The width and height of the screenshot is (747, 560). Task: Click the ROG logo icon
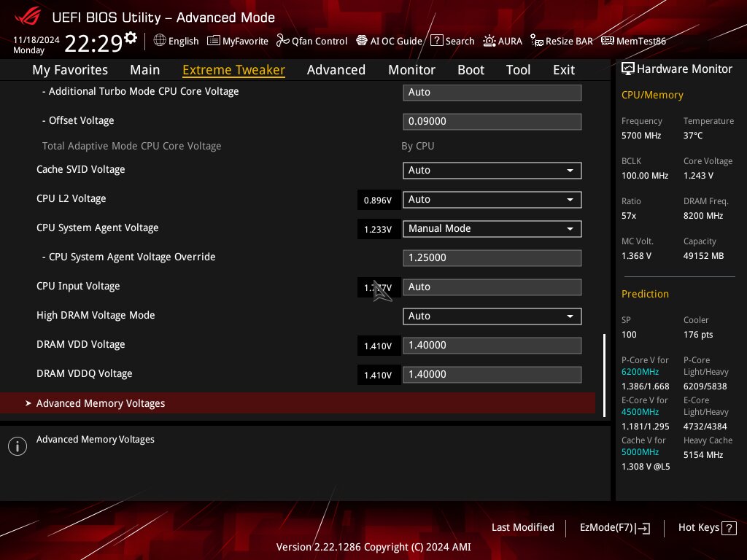[28, 16]
